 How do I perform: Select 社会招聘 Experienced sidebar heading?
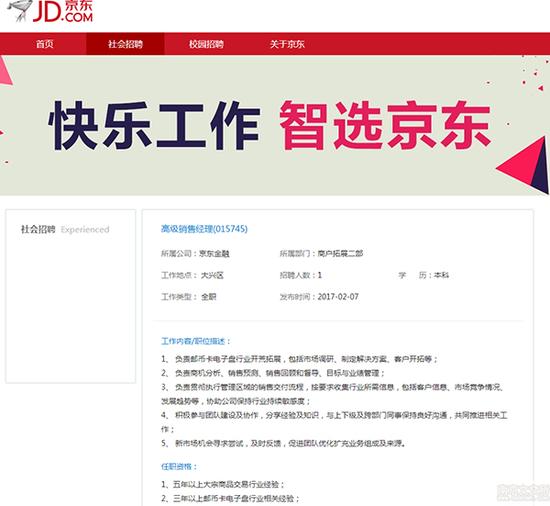[65, 229]
